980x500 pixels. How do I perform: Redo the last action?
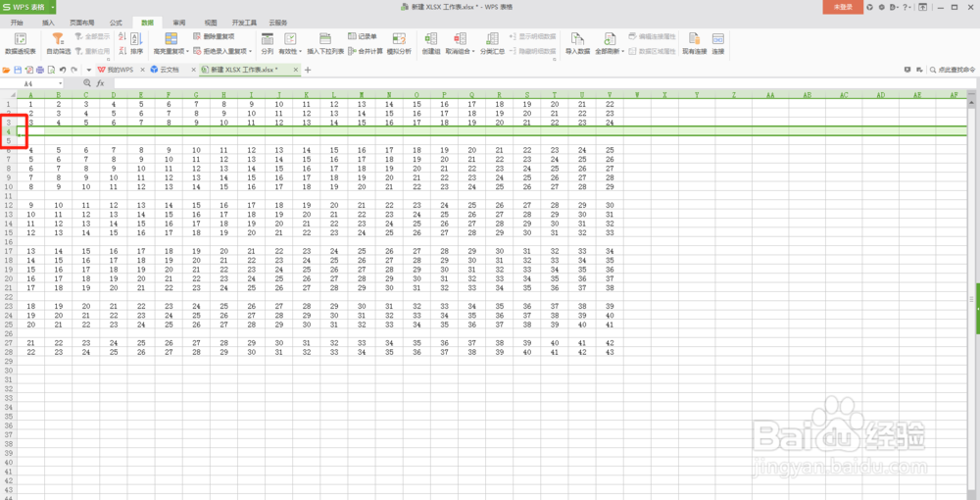pos(73,70)
